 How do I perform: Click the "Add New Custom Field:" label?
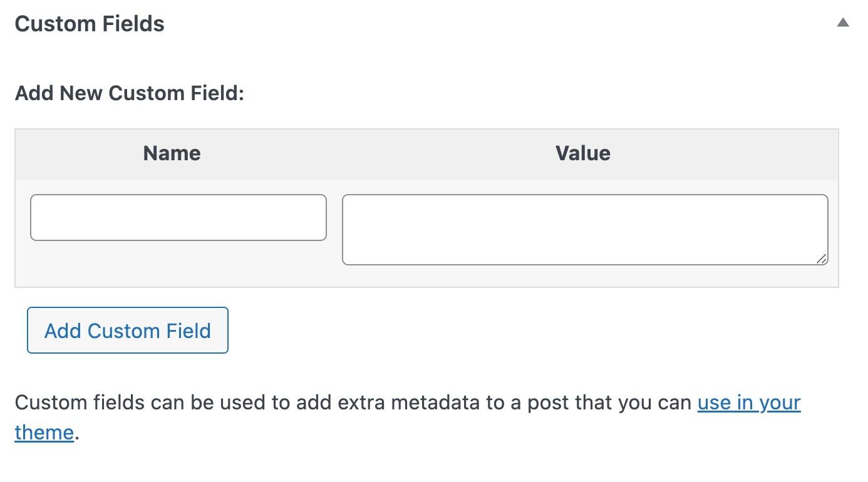(129, 93)
